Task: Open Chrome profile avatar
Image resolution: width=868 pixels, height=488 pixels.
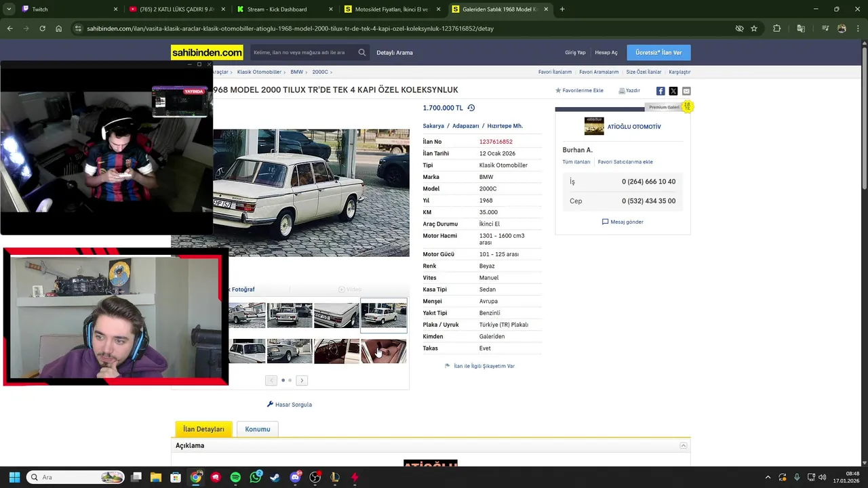Action: click(842, 28)
